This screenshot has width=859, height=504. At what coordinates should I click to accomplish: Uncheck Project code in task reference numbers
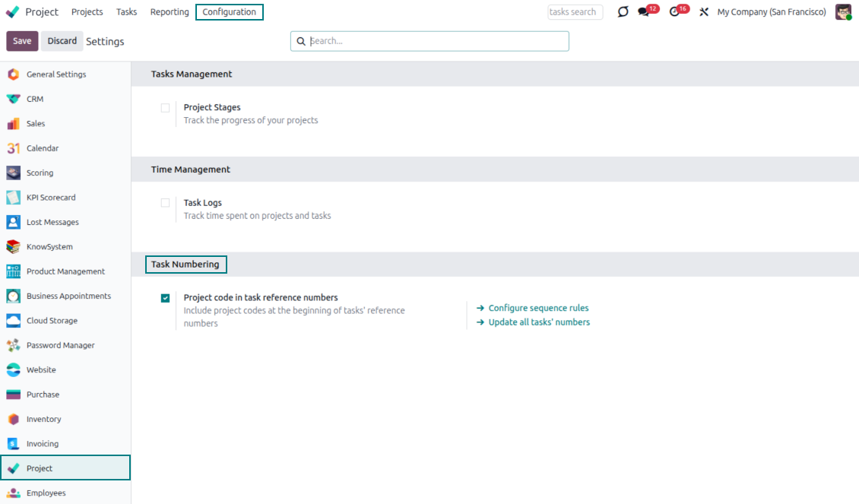point(165,298)
